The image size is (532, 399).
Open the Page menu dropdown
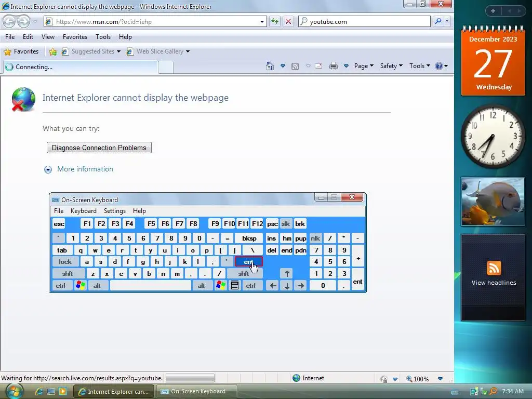tap(364, 66)
